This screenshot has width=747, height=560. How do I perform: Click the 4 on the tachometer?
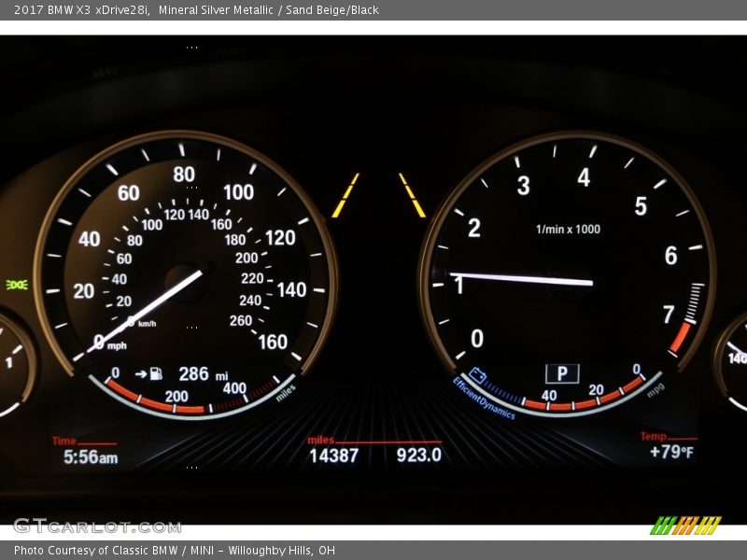click(585, 177)
